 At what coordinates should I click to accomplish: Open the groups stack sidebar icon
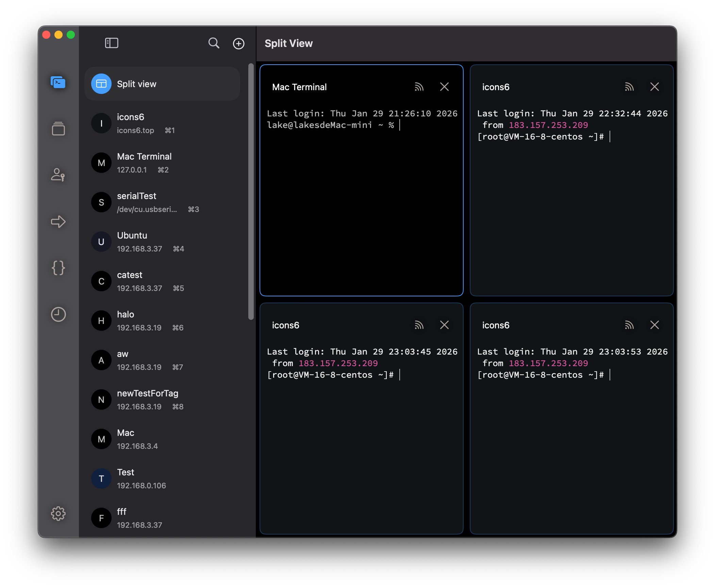coord(58,129)
